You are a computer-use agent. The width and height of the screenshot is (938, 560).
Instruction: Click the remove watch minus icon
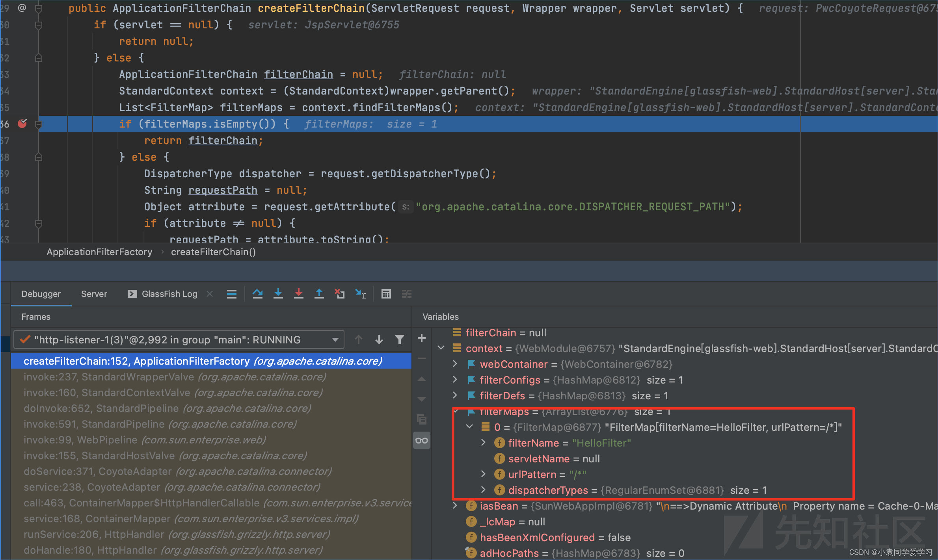point(422,358)
